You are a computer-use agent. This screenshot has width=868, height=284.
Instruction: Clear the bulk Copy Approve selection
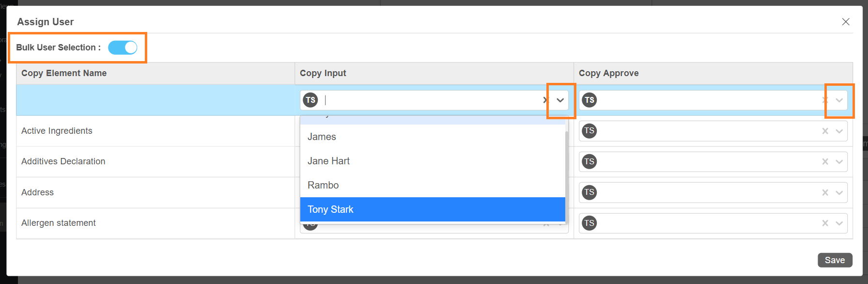point(825,100)
